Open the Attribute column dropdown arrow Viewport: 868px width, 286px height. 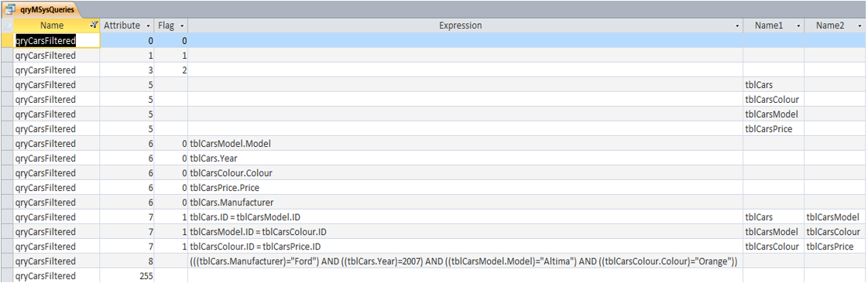(x=148, y=26)
